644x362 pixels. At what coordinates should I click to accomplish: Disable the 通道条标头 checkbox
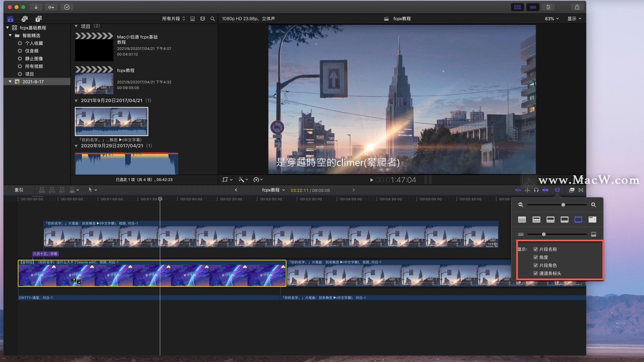click(536, 273)
